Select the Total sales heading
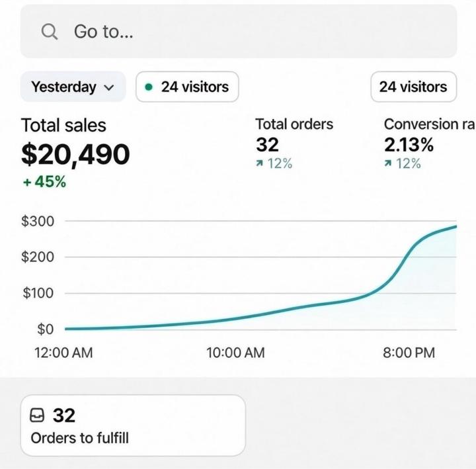Image resolution: width=476 pixels, height=469 pixels. (63, 125)
